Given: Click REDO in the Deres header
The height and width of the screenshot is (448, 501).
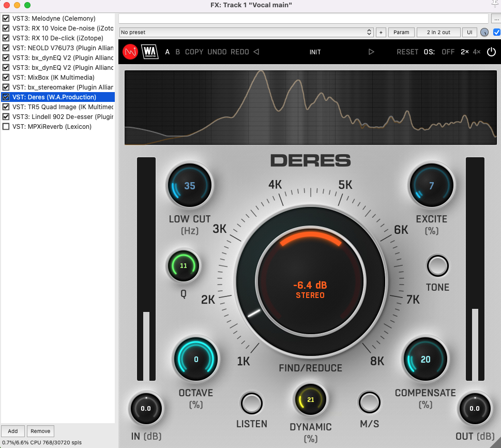Looking at the screenshot, I should point(239,52).
